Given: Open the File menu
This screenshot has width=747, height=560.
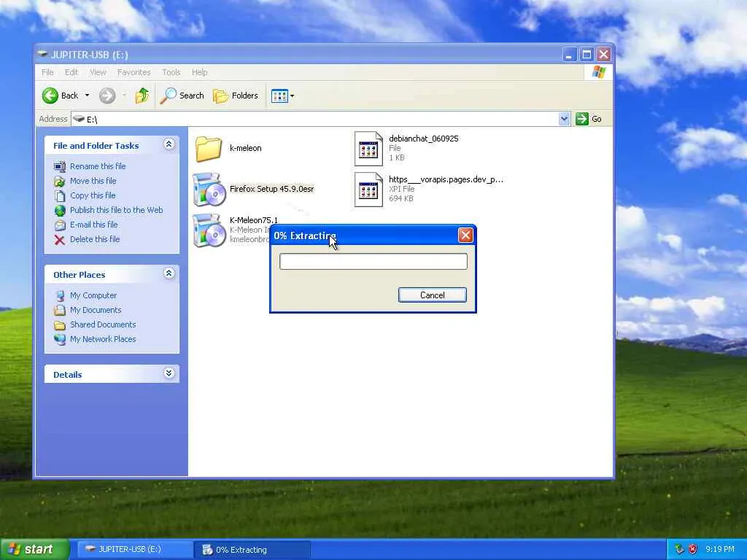Looking at the screenshot, I should point(47,72).
